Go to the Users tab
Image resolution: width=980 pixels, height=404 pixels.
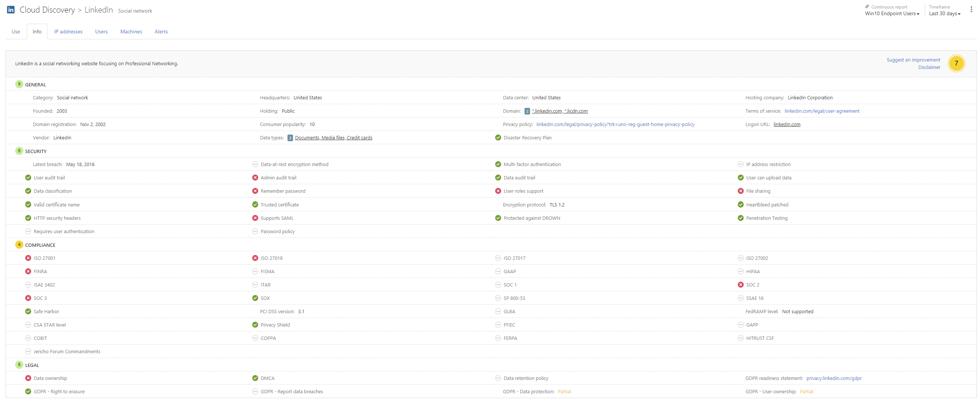tap(101, 32)
